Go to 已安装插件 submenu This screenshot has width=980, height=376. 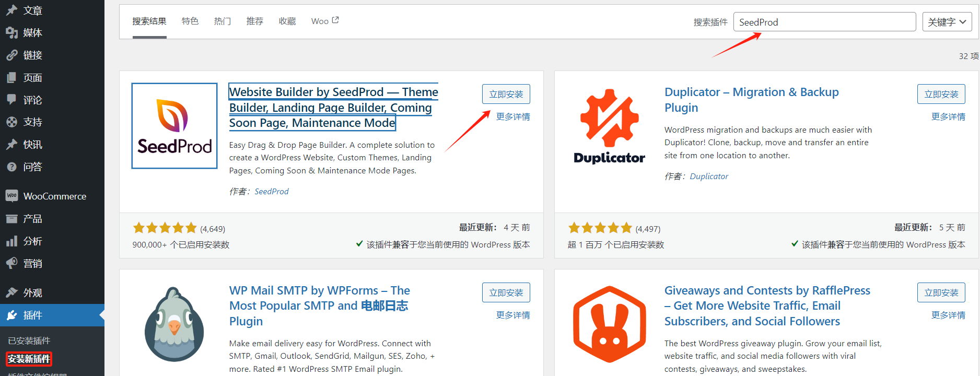coord(29,340)
